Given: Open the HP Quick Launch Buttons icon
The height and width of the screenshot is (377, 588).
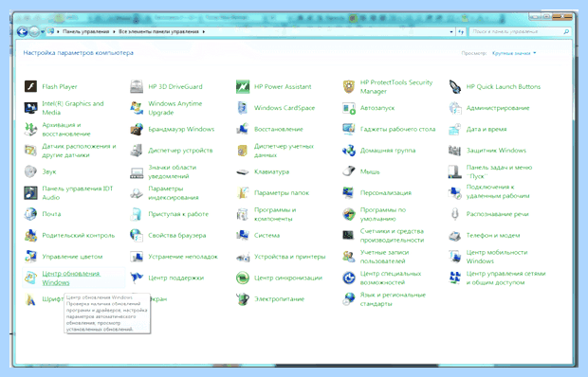Looking at the screenshot, I should tap(455, 86).
